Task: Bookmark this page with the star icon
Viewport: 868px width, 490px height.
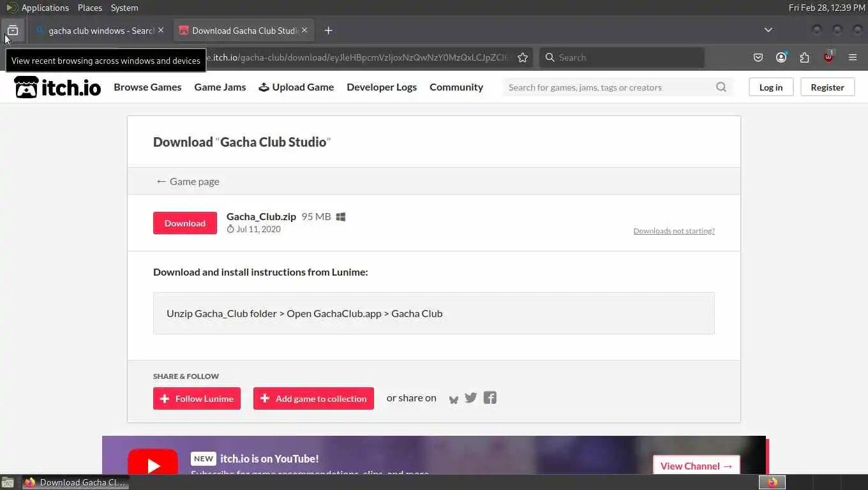Action: (x=523, y=57)
